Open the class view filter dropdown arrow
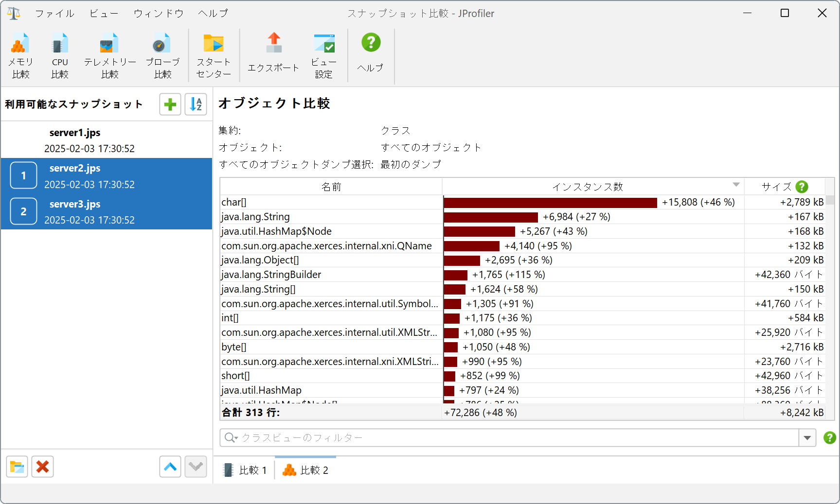The height and width of the screenshot is (504, 840). click(x=807, y=438)
